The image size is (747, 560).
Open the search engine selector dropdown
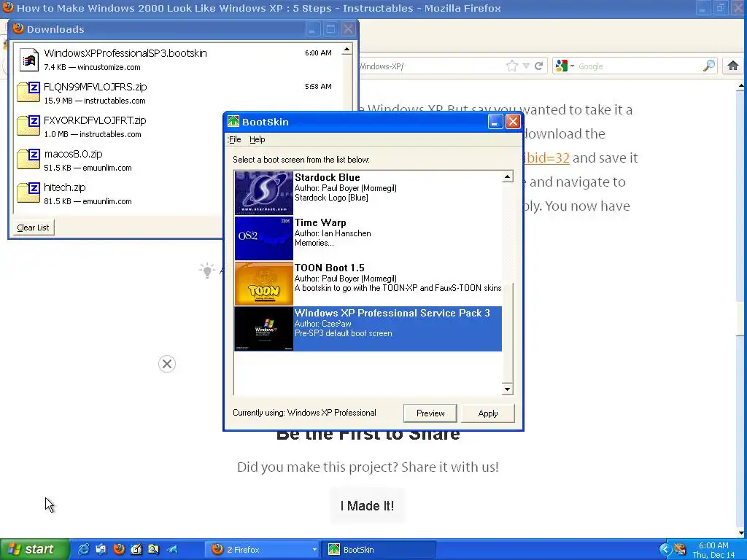coord(565,66)
